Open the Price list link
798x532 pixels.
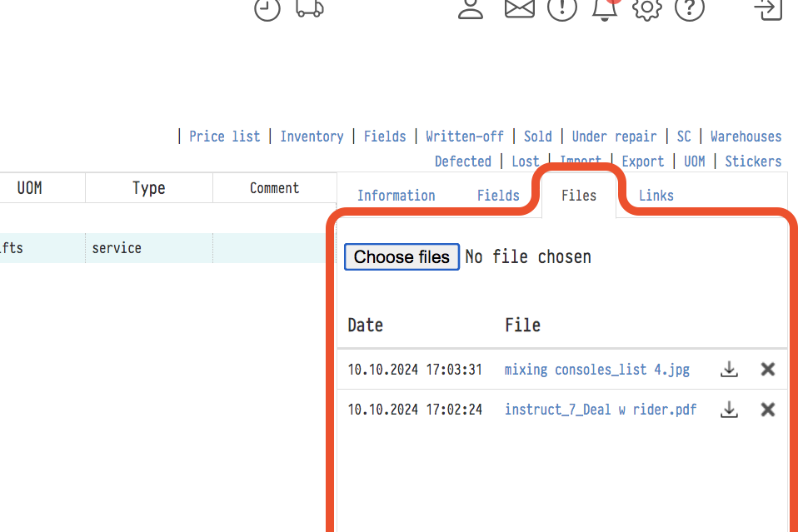tap(224, 137)
